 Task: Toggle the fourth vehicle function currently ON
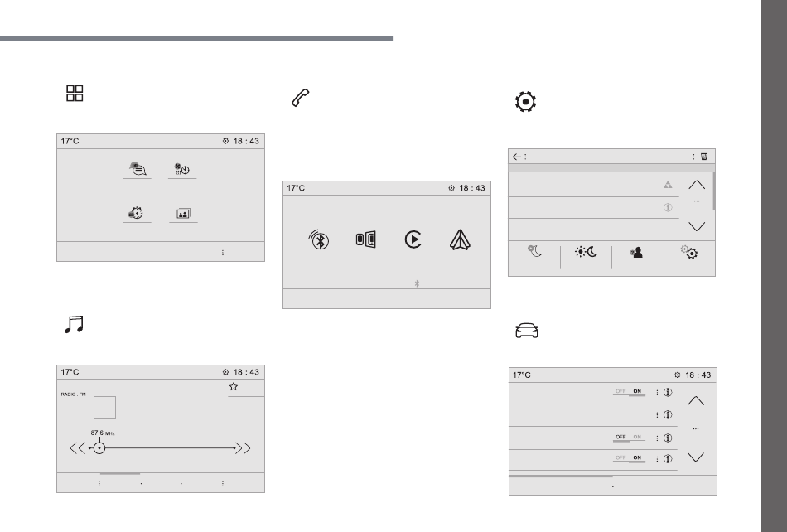(x=629, y=458)
